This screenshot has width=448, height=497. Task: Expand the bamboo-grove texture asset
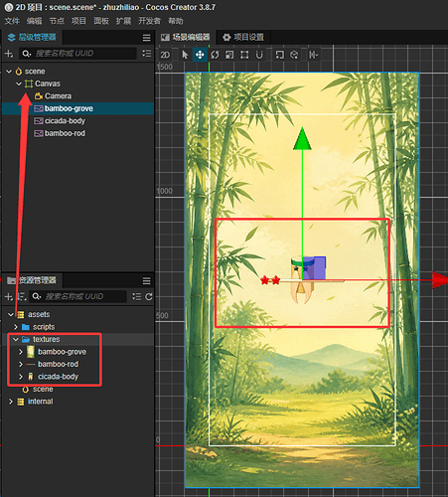coord(21,352)
